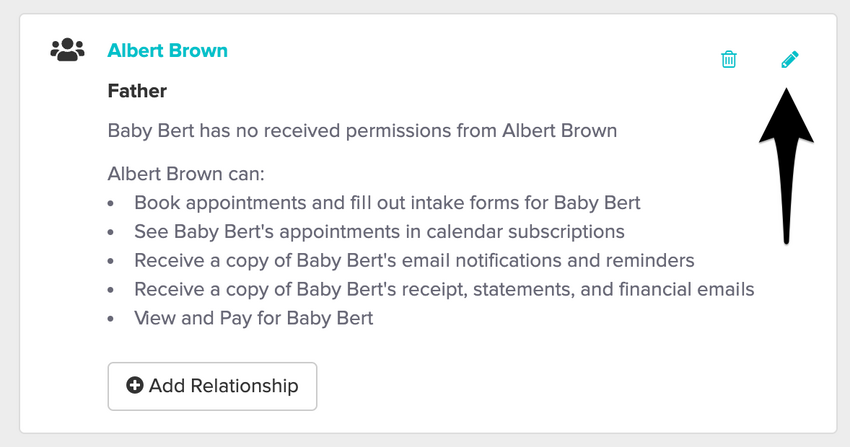850x447 pixels.
Task: Click the book appointments permission line
Action: coord(387,203)
